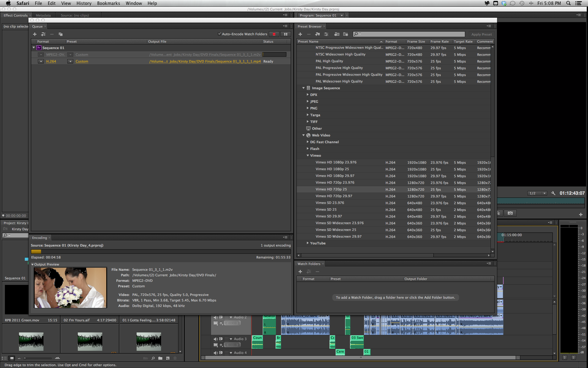Screen dimensions: 588x368
Task: Open Watch Folders panel flyout menu
Action: [x=489, y=263]
